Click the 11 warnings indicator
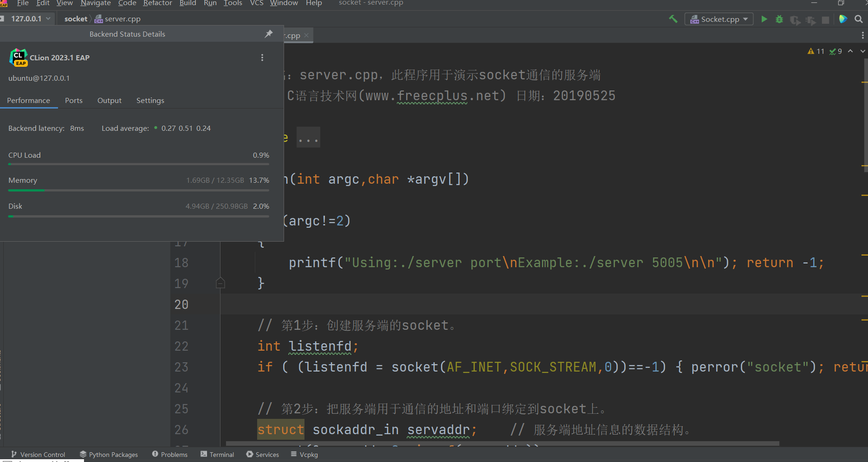 click(816, 51)
